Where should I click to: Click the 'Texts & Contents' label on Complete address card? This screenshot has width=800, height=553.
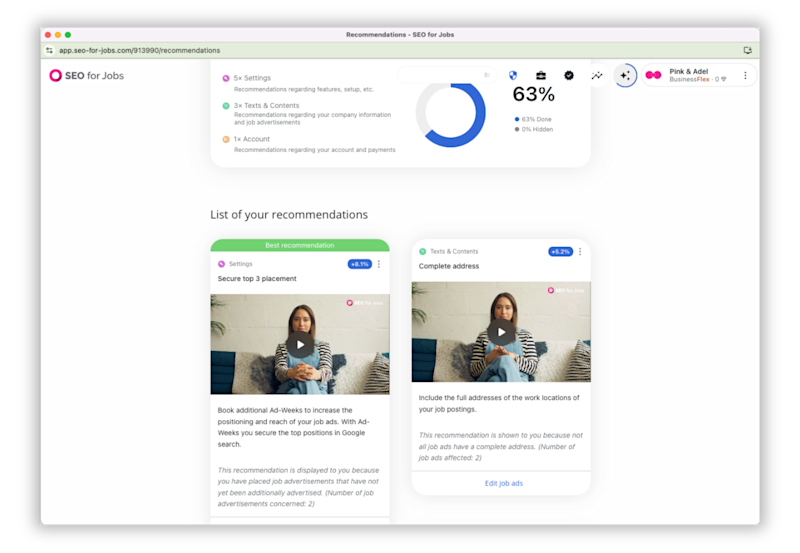454,252
